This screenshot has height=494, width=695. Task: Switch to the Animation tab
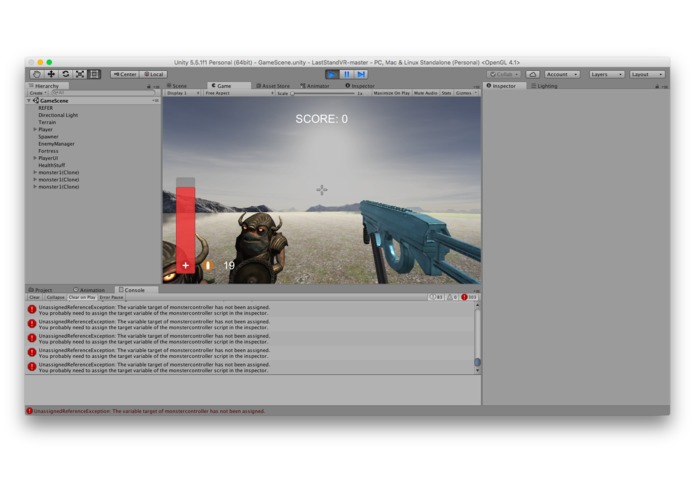pyautogui.click(x=89, y=290)
